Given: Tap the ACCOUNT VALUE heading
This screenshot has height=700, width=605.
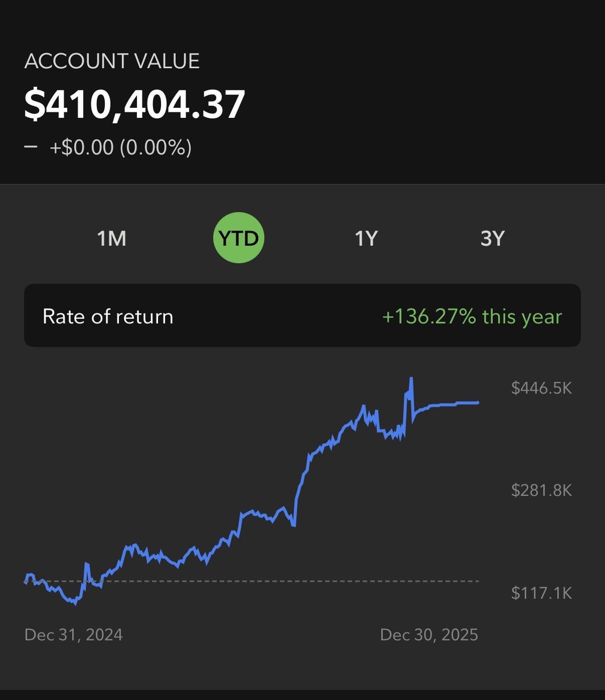Looking at the screenshot, I should (112, 61).
